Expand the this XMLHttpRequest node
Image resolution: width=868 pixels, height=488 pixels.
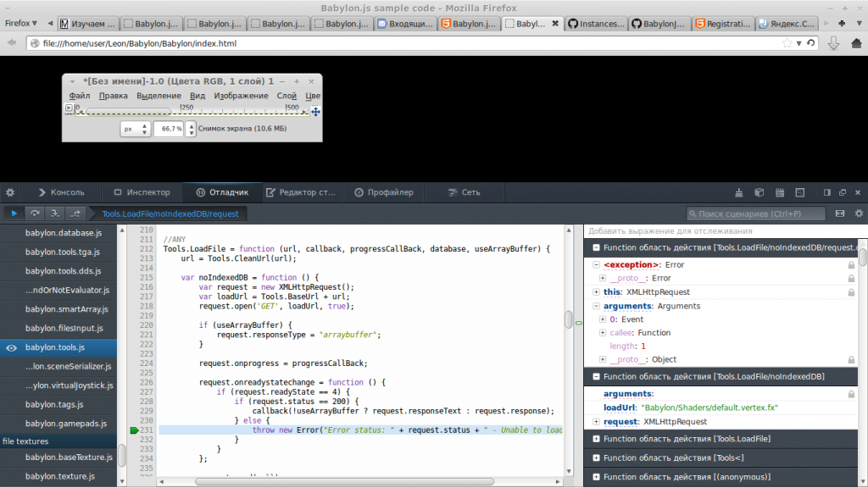click(596, 292)
